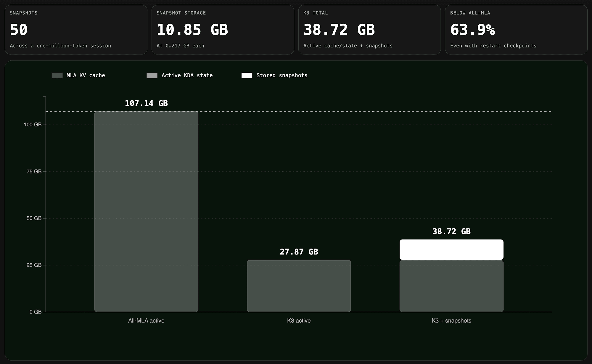Click the 107.14 GB bar value label
592x364 pixels.
point(146,103)
